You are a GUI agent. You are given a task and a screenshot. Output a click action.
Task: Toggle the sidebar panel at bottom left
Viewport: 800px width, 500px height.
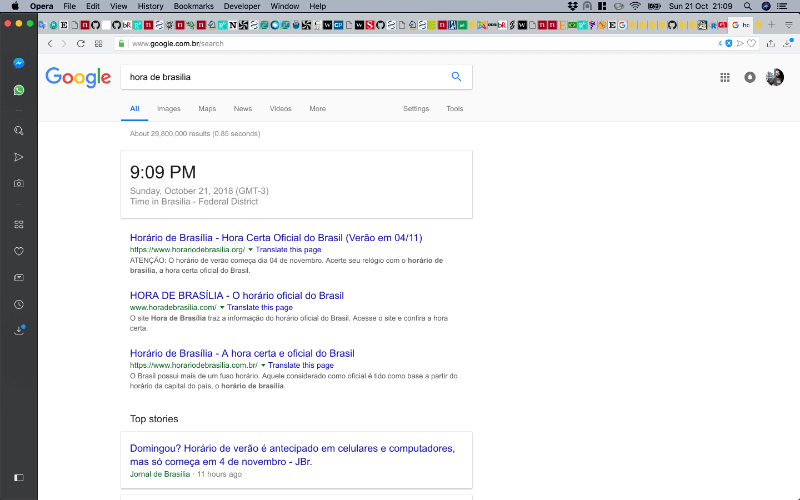coord(19,478)
